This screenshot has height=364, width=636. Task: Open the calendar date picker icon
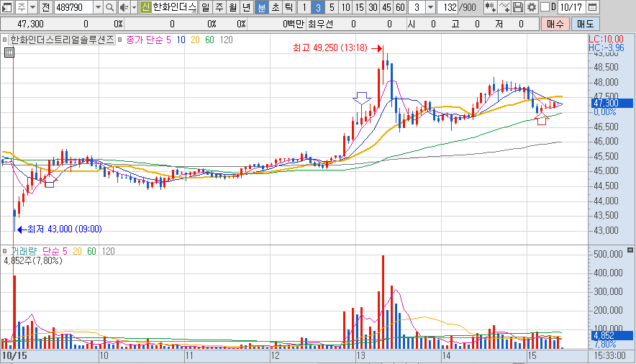click(592, 7)
